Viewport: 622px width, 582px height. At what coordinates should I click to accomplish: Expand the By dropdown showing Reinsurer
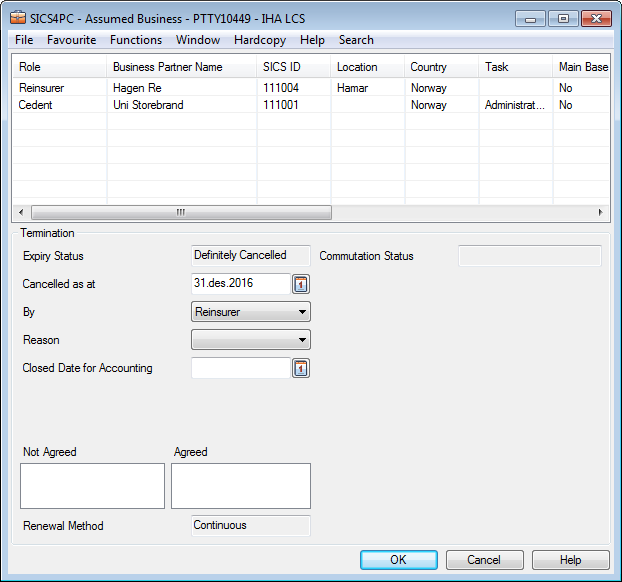click(x=250, y=312)
